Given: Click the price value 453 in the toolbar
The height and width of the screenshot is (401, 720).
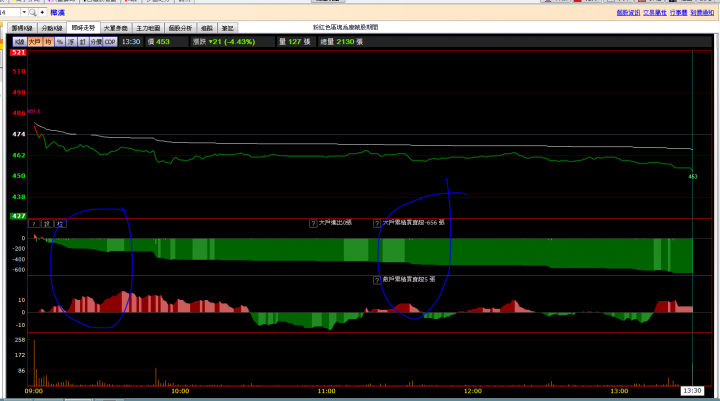Looking at the screenshot, I should point(163,42).
